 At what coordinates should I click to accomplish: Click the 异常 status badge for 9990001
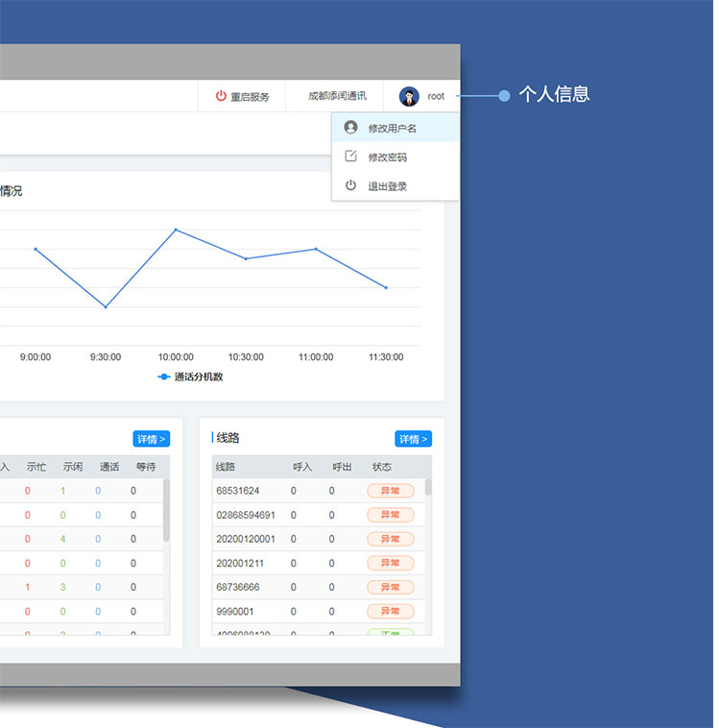[x=391, y=612]
